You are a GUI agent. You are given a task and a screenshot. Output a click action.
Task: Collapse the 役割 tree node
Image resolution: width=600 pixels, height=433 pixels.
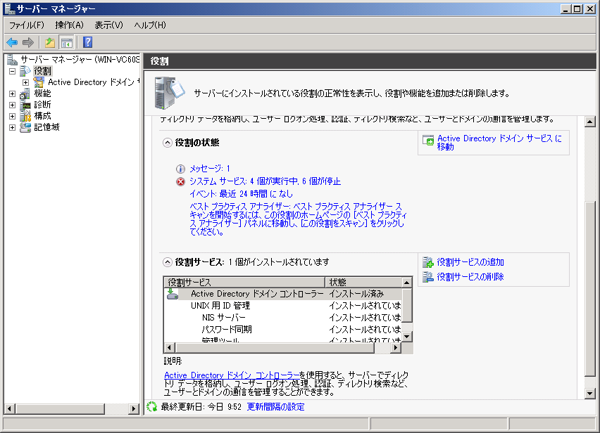point(12,71)
